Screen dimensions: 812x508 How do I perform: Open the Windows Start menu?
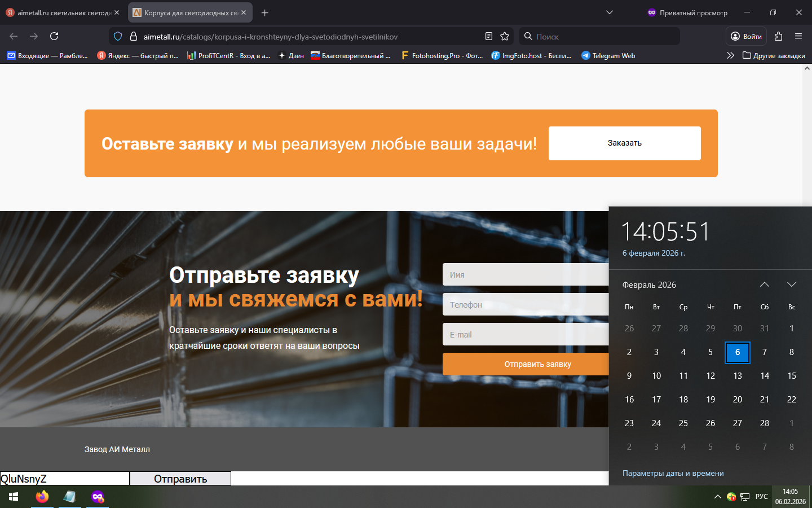tap(14, 497)
